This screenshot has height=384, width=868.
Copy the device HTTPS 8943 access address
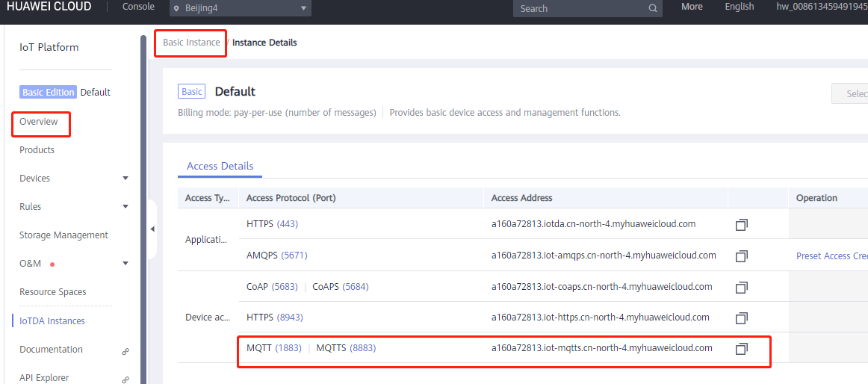[x=741, y=318]
